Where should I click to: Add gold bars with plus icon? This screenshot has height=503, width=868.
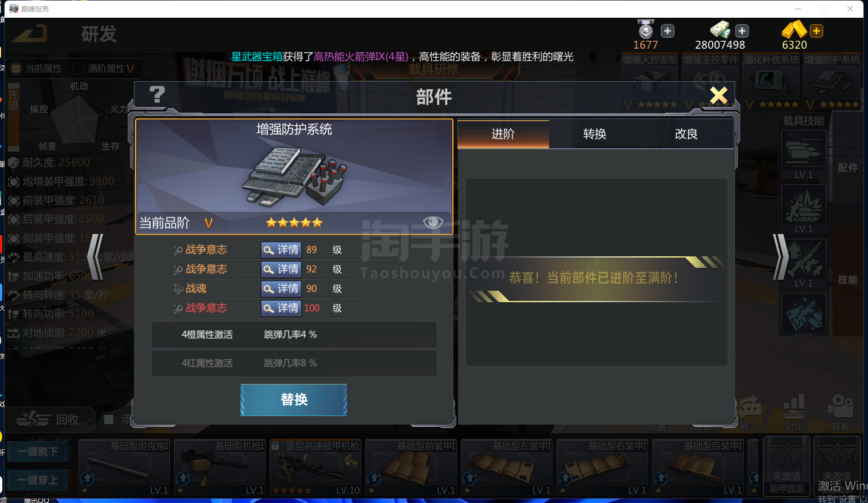coord(816,31)
